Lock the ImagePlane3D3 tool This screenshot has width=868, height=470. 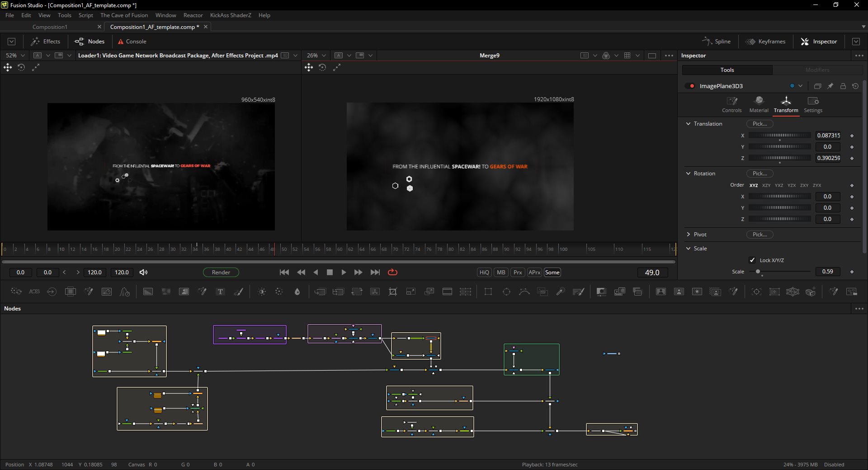pyautogui.click(x=843, y=86)
